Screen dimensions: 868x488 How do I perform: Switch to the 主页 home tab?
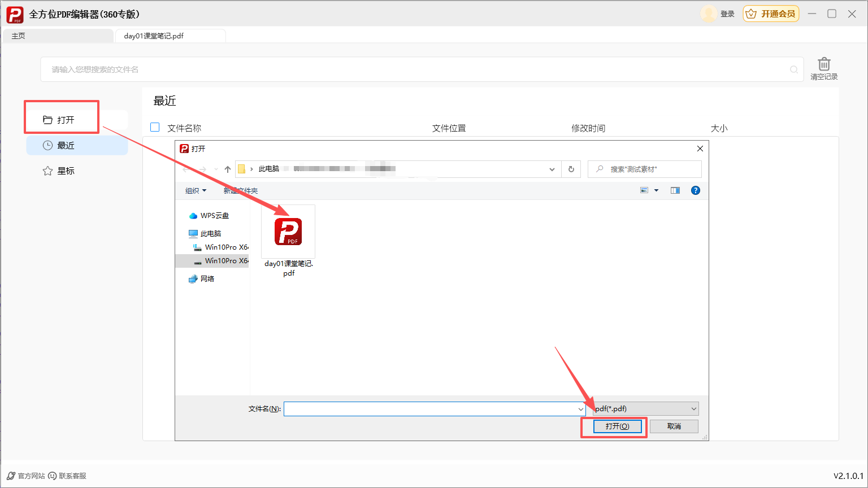(19, 36)
